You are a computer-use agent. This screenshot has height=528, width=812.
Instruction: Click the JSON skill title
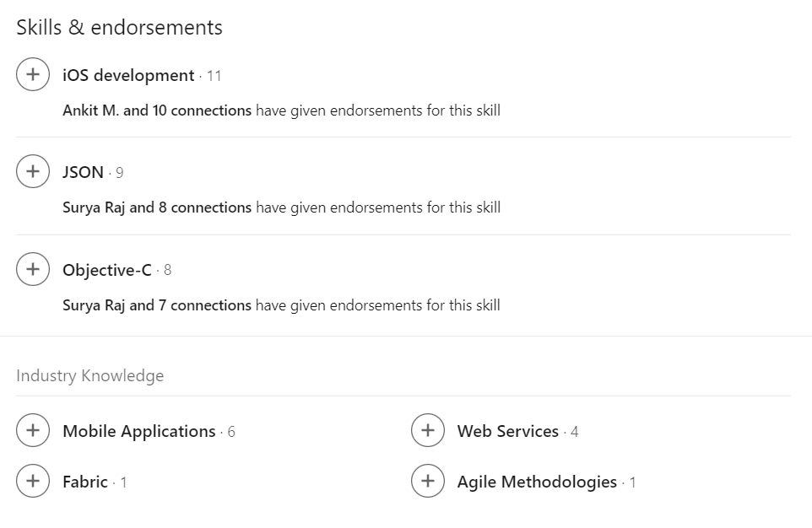pyautogui.click(x=83, y=172)
